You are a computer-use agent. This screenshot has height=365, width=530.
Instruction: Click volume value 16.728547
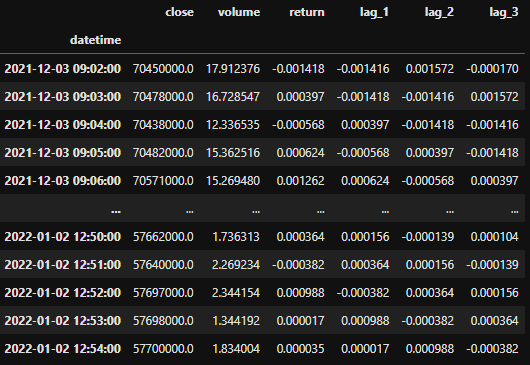pos(233,97)
